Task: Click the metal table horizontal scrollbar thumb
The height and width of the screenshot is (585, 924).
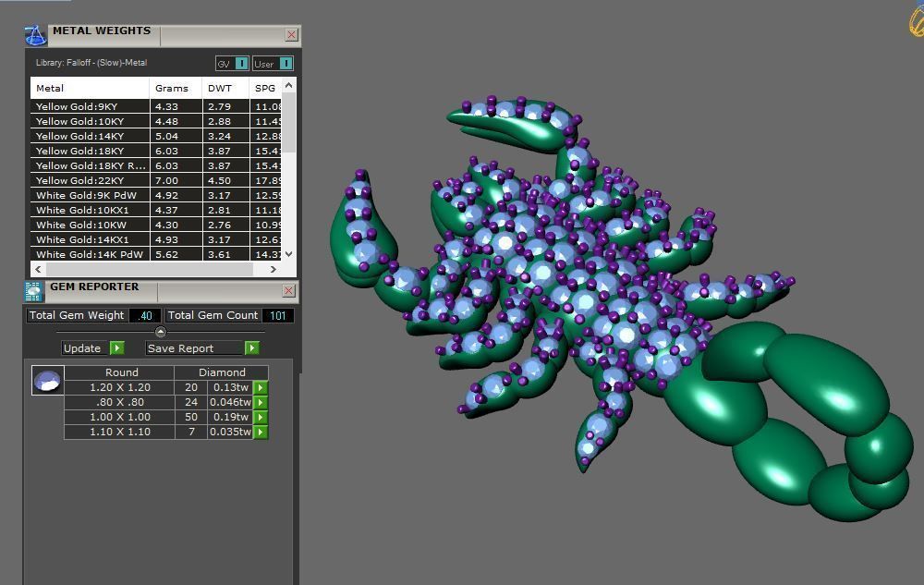Action: (x=150, y=269)
